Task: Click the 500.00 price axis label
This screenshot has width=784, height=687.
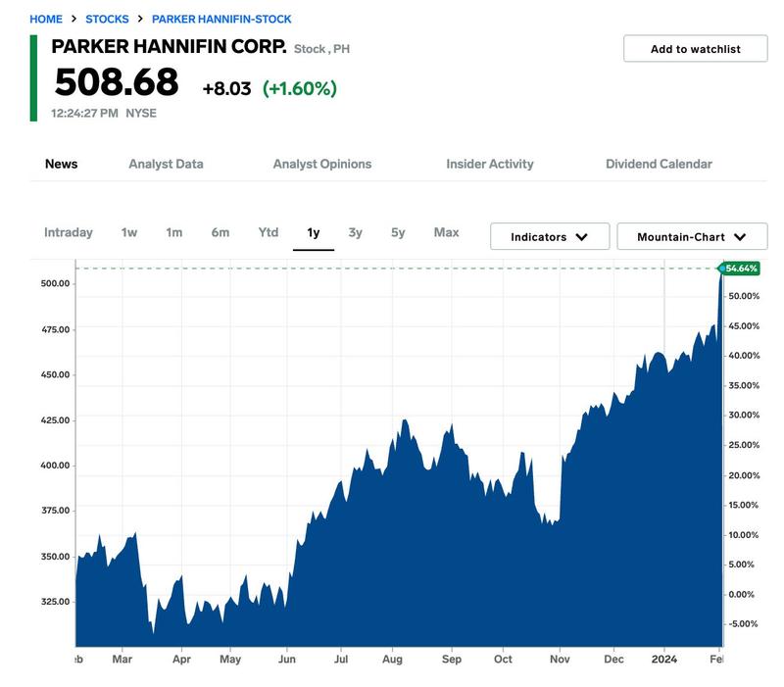Action: (56, 283)
